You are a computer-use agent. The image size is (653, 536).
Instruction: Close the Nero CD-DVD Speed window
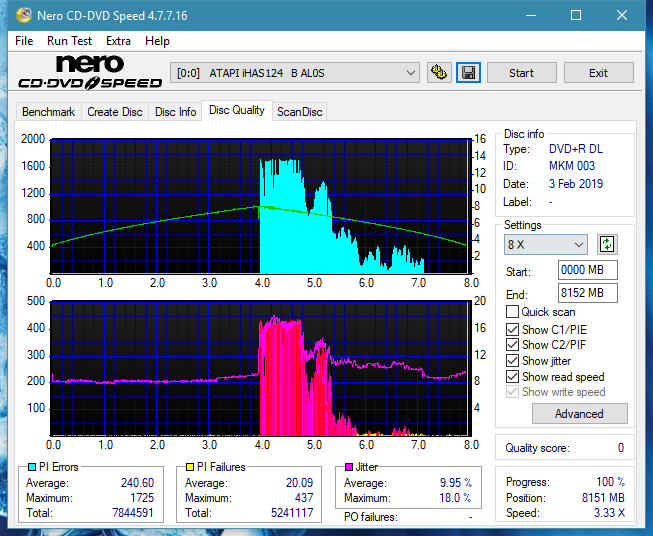(622, 15)
